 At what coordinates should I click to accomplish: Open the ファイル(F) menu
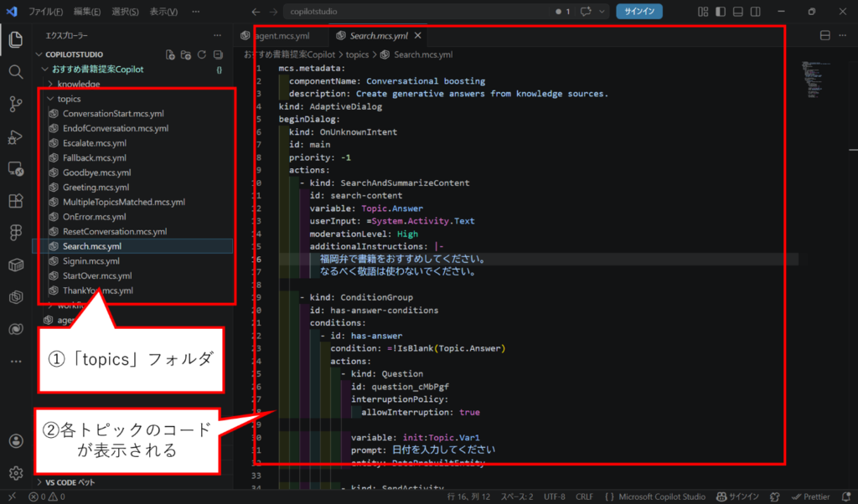[x=46, y=12]
